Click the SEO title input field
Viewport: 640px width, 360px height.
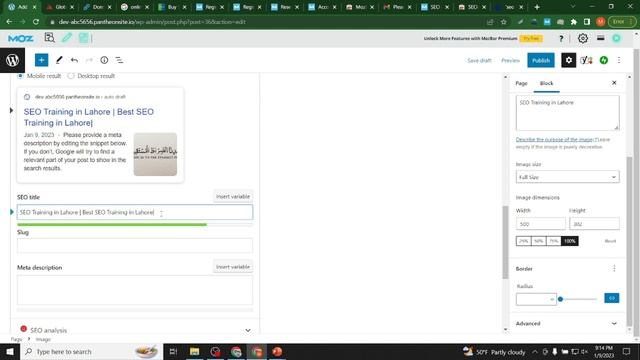tap(135, 212)
